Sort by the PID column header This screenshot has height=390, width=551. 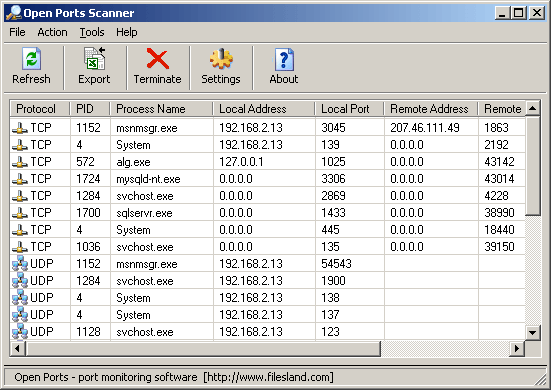tap(90, 109)
